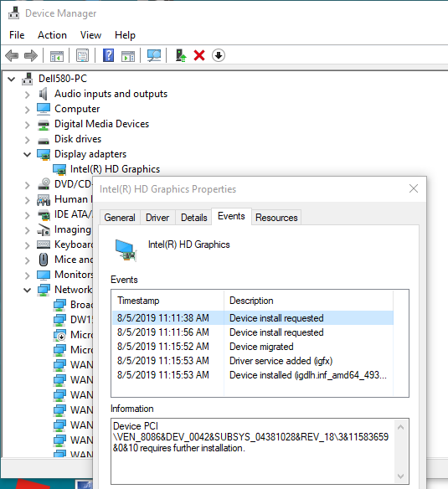Viewport: 448px width, 489px height.
Task: Collapse the Dell580-PC root node
Action: 11,79
